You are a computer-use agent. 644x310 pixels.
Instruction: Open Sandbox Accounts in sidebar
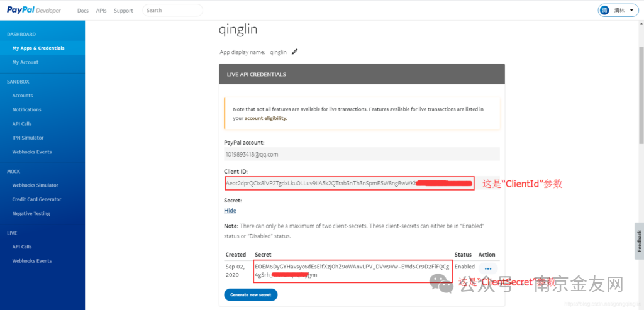tap(23, 96)
